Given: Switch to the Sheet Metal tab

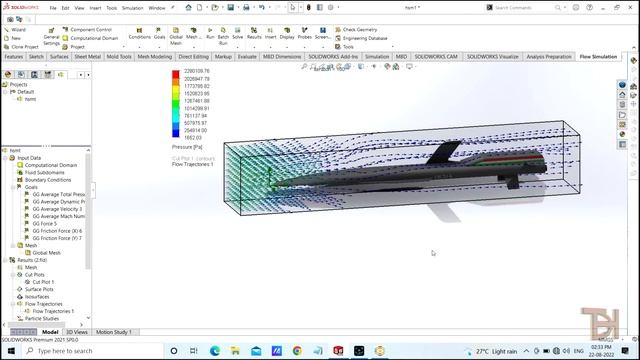Looking at the screenshot, I should (x=87, y=57).
